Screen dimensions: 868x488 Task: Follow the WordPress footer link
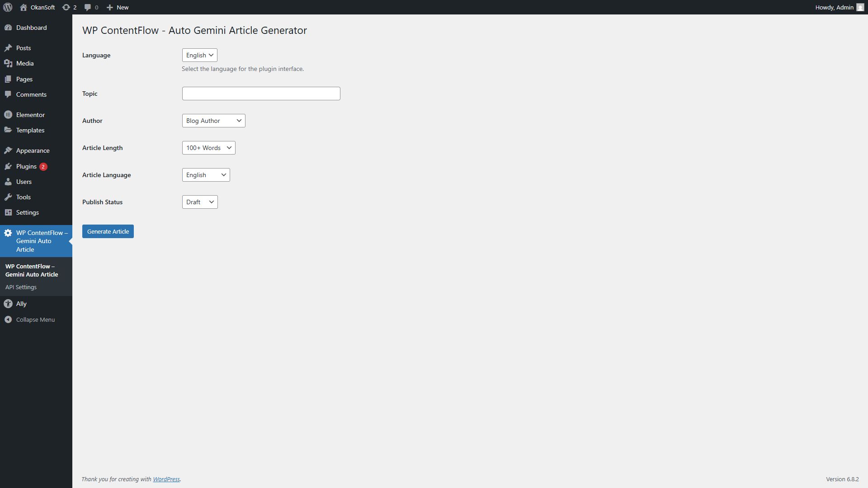pos(166,479)
